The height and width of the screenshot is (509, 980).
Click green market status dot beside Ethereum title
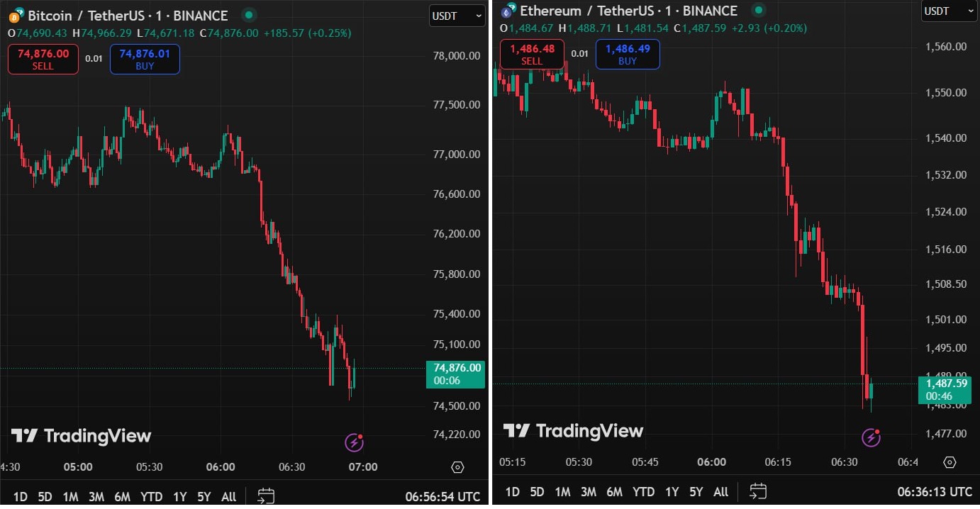(x=759, y=11)
